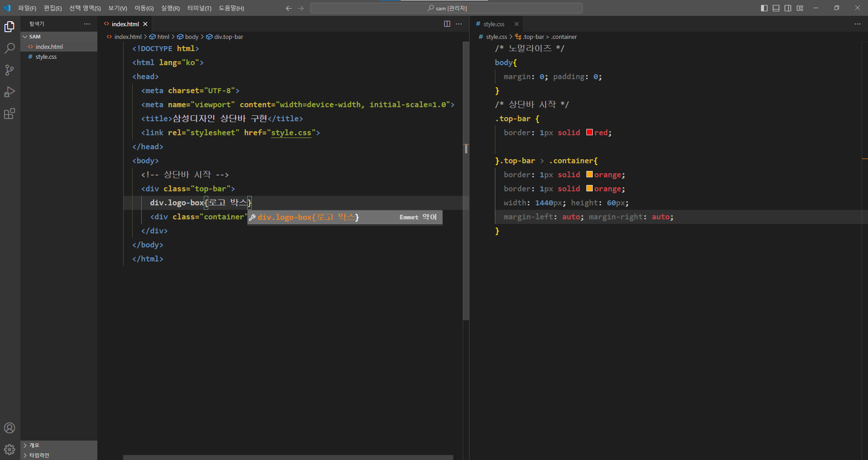Open the 도움말(H) menu
868x460 pixels.
pyautogui.click(x=231, y=8)
